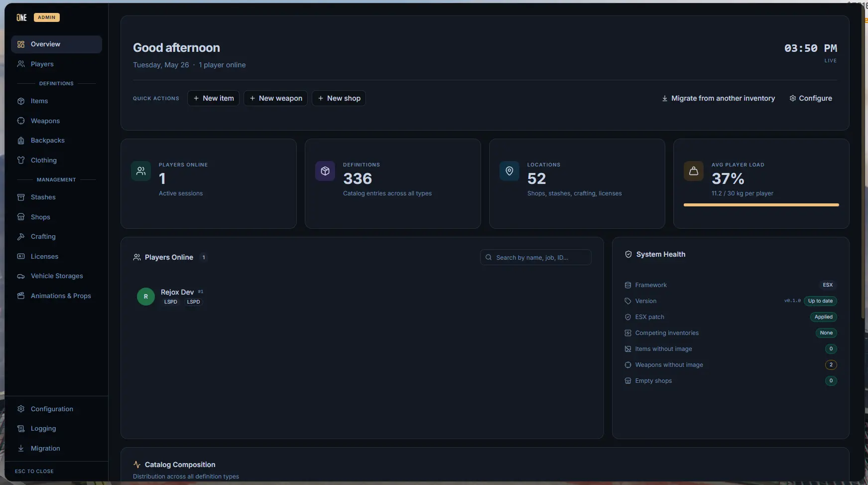Select the Rejox Dev player row

tap(363, 297)
